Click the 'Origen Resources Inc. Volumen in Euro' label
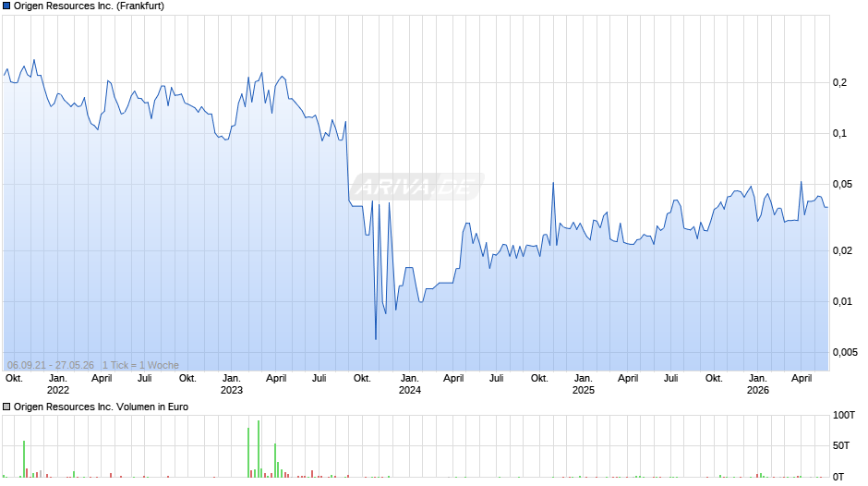Screen dimensions: 868x486 (101, 407)
